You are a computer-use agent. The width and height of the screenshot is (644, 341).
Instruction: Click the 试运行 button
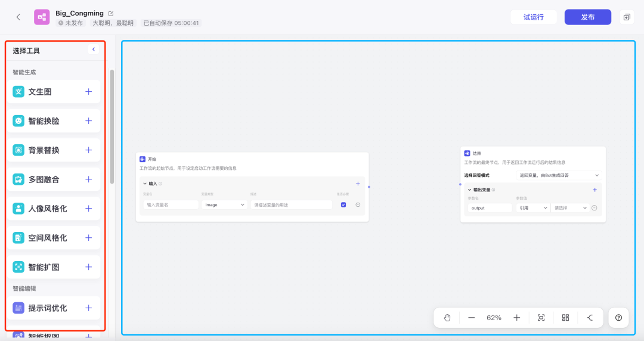pos(534,17)
